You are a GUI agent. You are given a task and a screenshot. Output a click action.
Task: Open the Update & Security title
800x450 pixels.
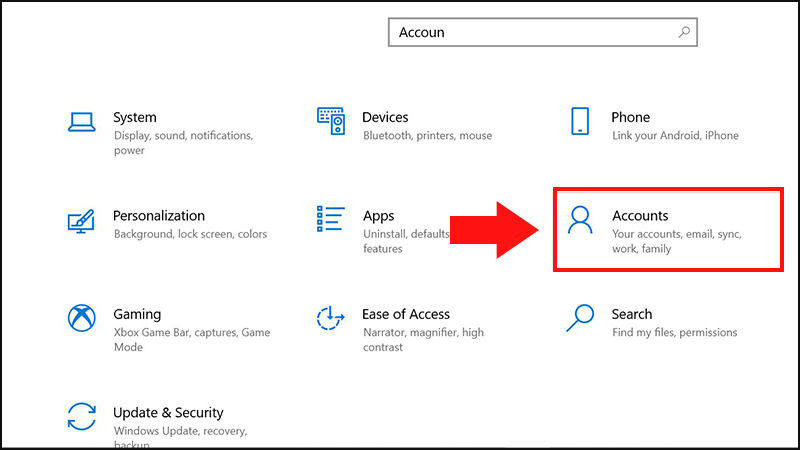tap(168, 413)
